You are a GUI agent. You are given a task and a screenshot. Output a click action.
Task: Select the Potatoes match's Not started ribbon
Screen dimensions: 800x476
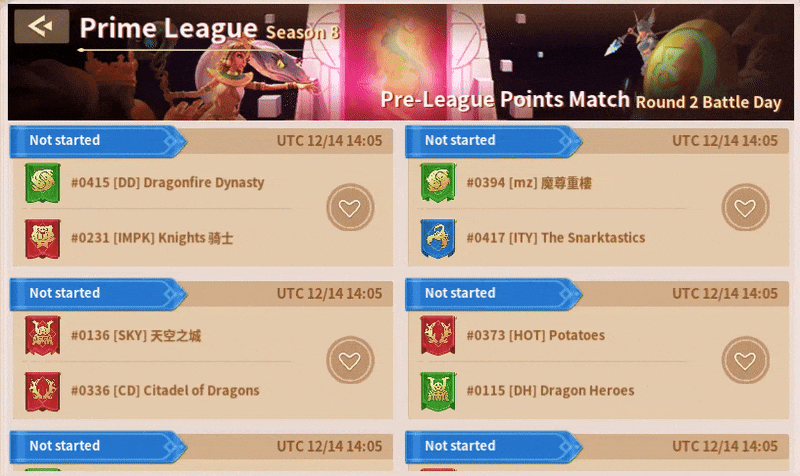pos(494,294)
